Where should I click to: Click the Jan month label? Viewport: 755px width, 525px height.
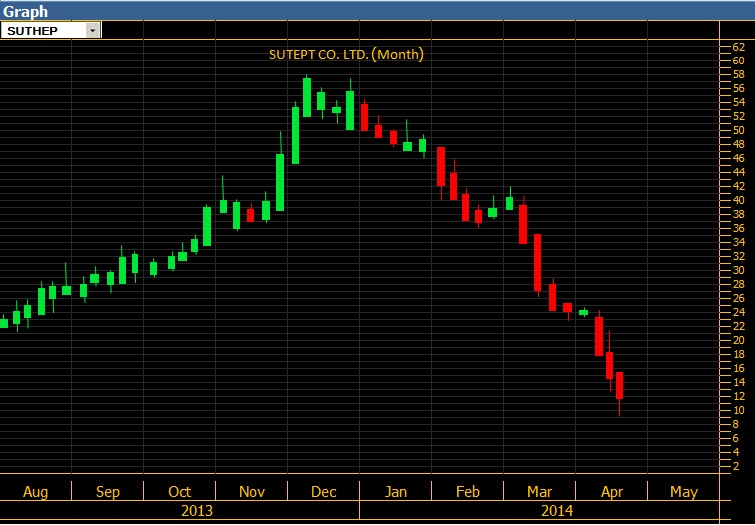click(396, 492)
